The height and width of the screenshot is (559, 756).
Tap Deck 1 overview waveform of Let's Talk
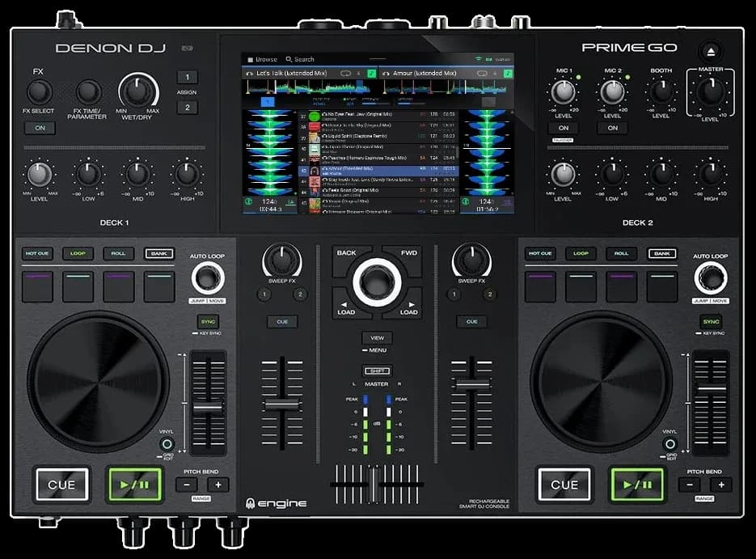[308, 87]
